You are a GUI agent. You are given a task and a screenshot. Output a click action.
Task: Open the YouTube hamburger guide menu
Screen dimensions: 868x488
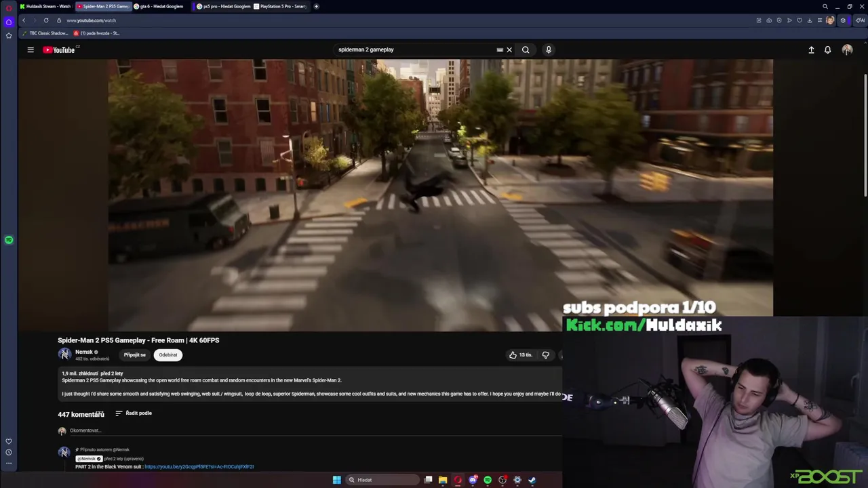31,49
